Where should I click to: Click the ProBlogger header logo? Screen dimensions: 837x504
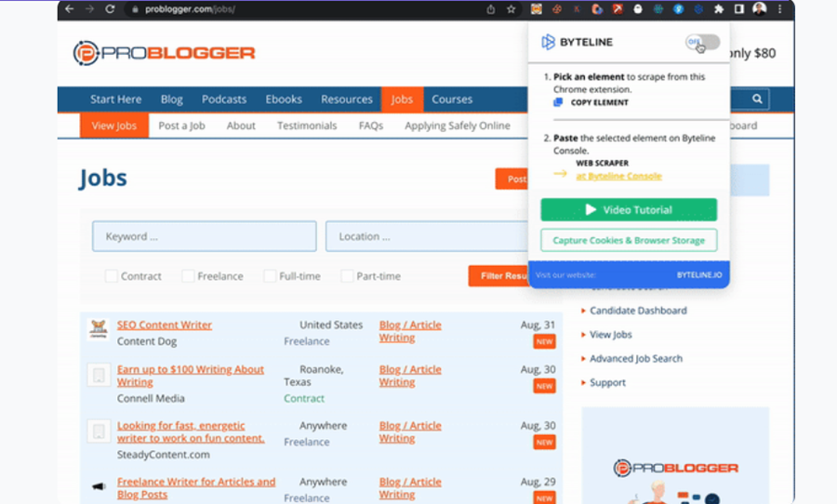[x=164, y=53]
